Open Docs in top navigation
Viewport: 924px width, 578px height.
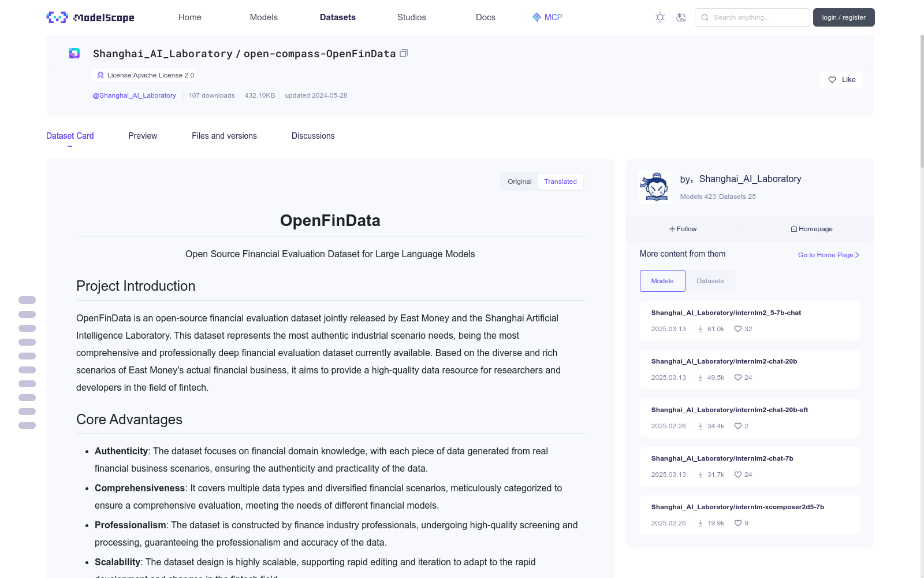pos(486,17)
